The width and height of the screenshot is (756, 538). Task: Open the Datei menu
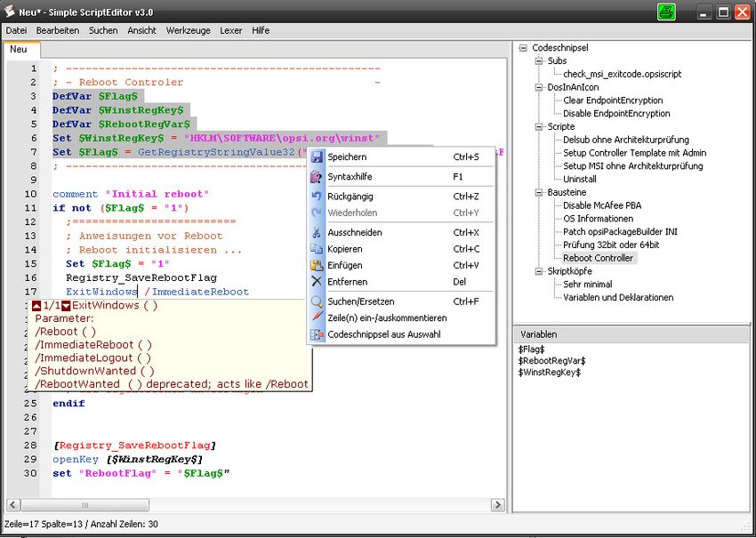tap(16, 30)
